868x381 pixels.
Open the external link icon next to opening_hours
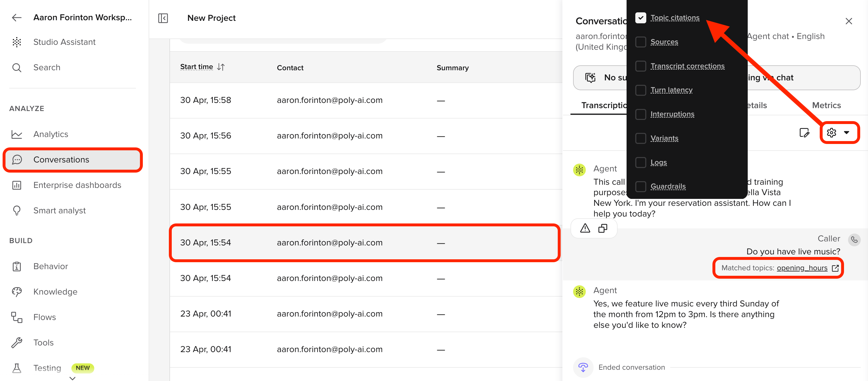coord(835,268)
